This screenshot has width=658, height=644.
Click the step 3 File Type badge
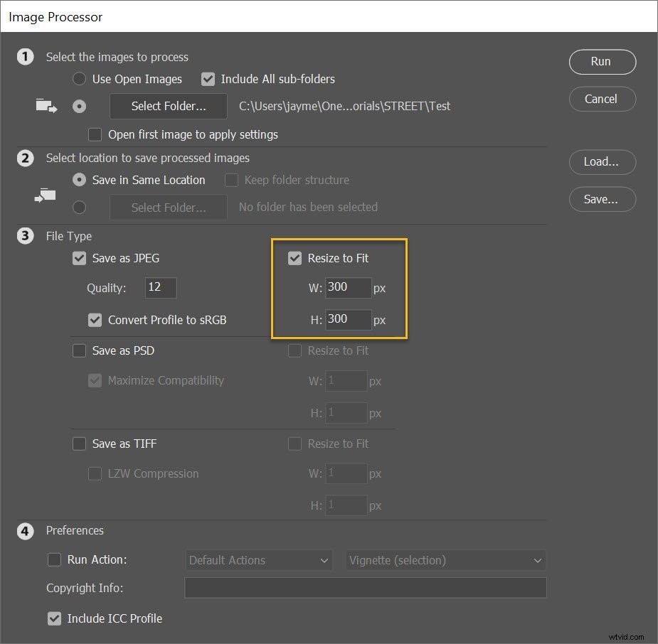coord(26,236)
